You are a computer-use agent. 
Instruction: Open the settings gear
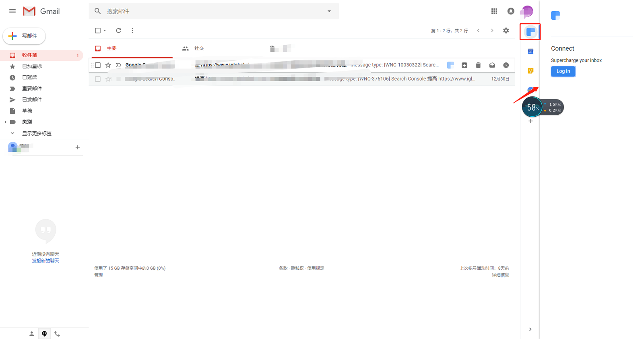(506, 31)
